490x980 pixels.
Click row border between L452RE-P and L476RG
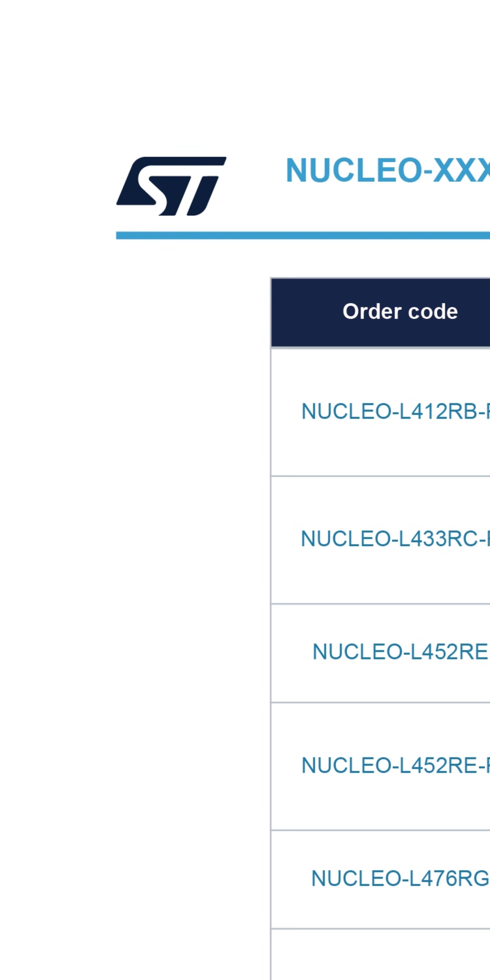pyautogui.click(x=380, y=830)
